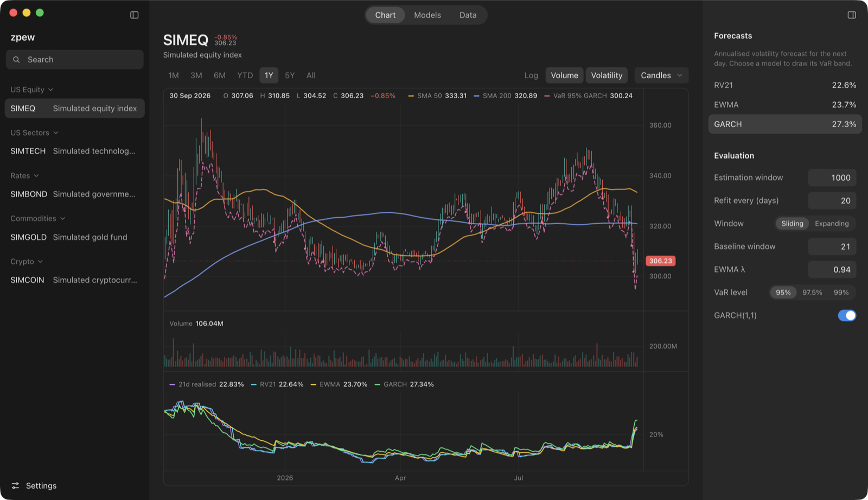Switch to the Chart tab
Image resolution: width=868 pixels, height=500 pixels.
(x=385, y=15)
